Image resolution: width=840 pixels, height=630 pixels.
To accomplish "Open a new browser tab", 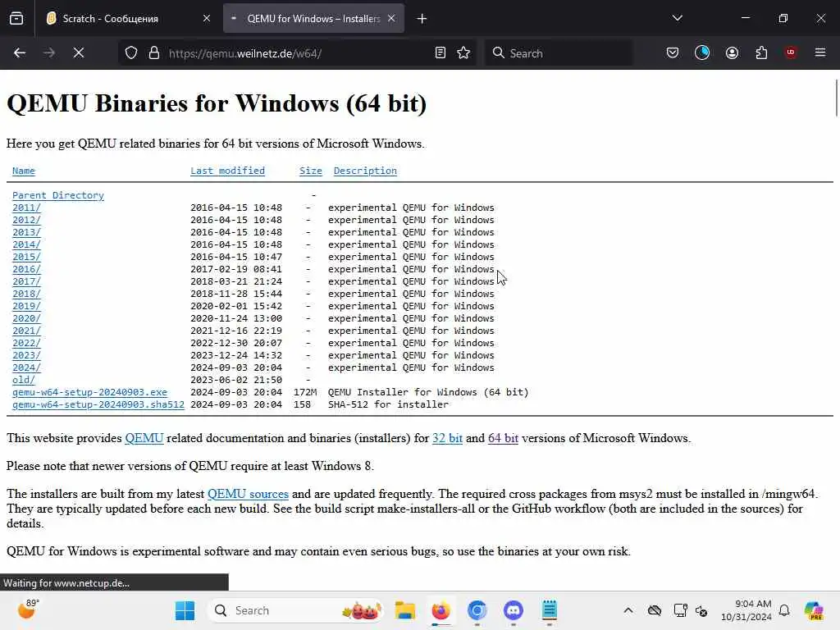I will point(422,19).
